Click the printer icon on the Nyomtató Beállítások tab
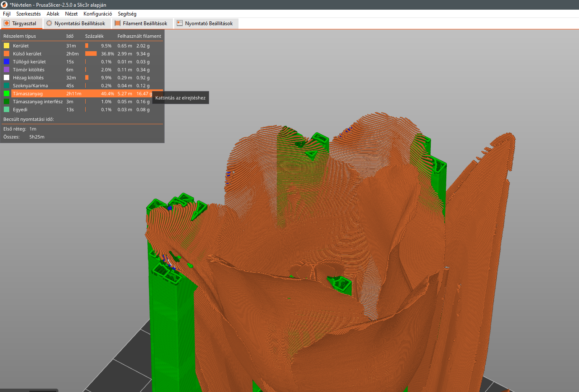 click(180, 24)
